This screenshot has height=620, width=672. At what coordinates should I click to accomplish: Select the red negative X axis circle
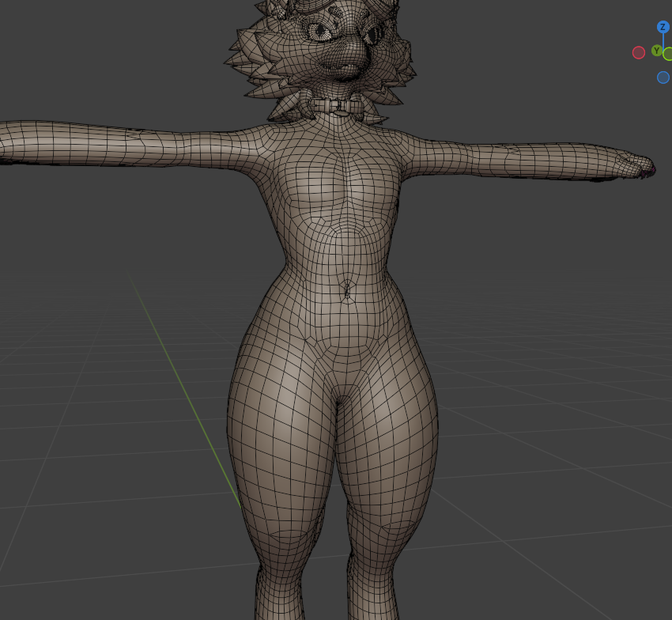639,53
